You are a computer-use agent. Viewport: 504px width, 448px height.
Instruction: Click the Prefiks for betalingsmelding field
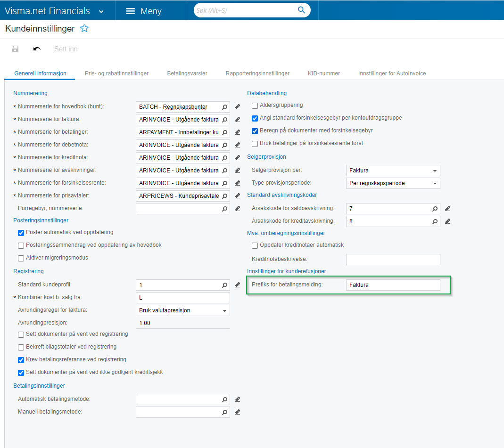(x=393, y=285)
